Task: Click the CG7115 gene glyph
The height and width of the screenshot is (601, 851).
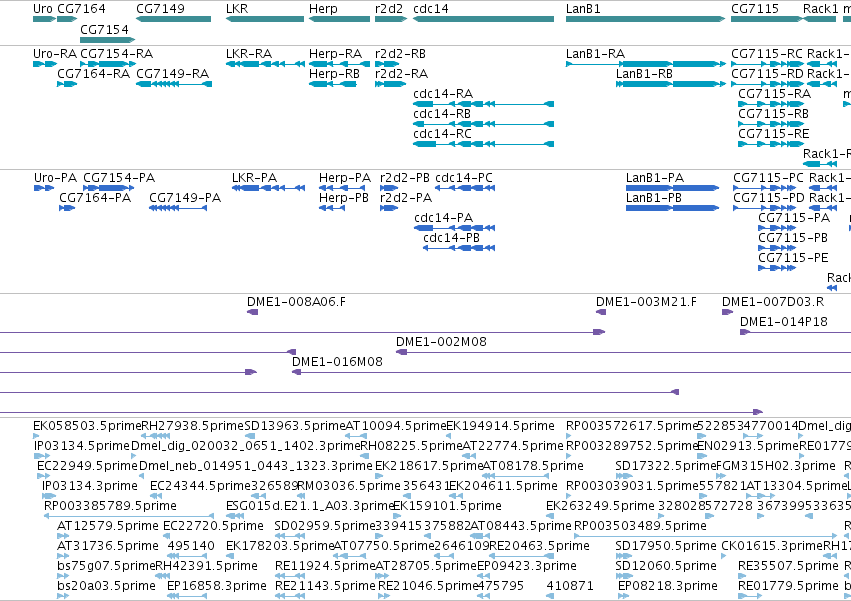Action: pos(766,19)
